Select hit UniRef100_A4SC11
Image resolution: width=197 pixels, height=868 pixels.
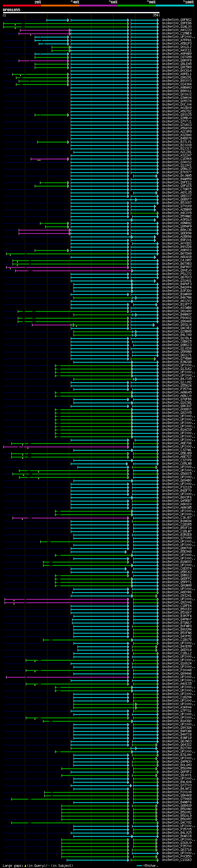tap(176, 50)
